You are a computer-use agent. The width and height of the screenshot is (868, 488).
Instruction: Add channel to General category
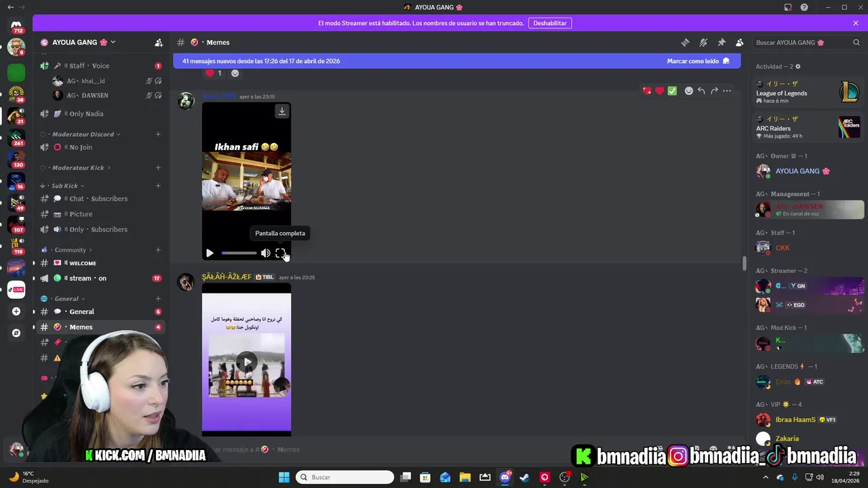coord(158,298)
